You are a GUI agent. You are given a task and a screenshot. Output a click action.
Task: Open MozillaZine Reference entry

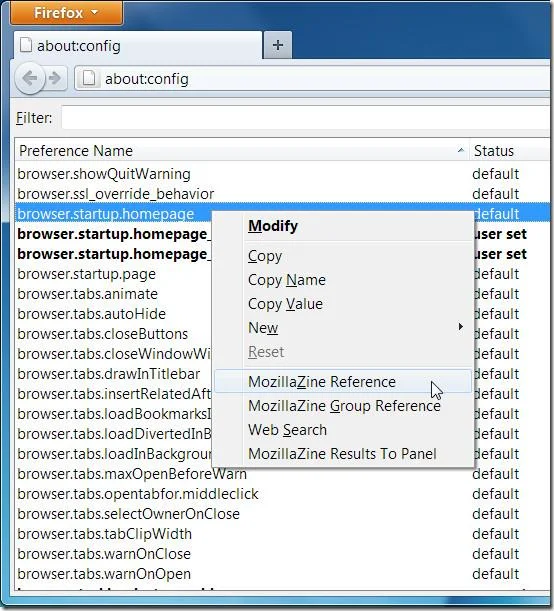pos(322,382)
